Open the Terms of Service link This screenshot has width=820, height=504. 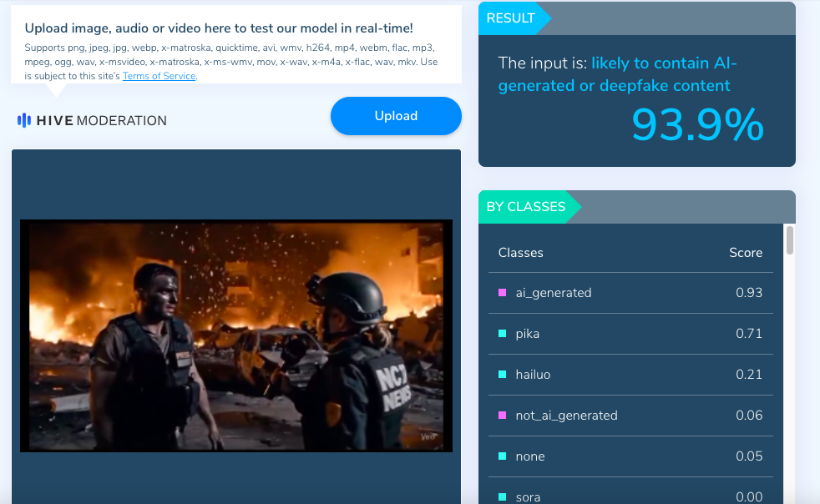tap(159, 76)
